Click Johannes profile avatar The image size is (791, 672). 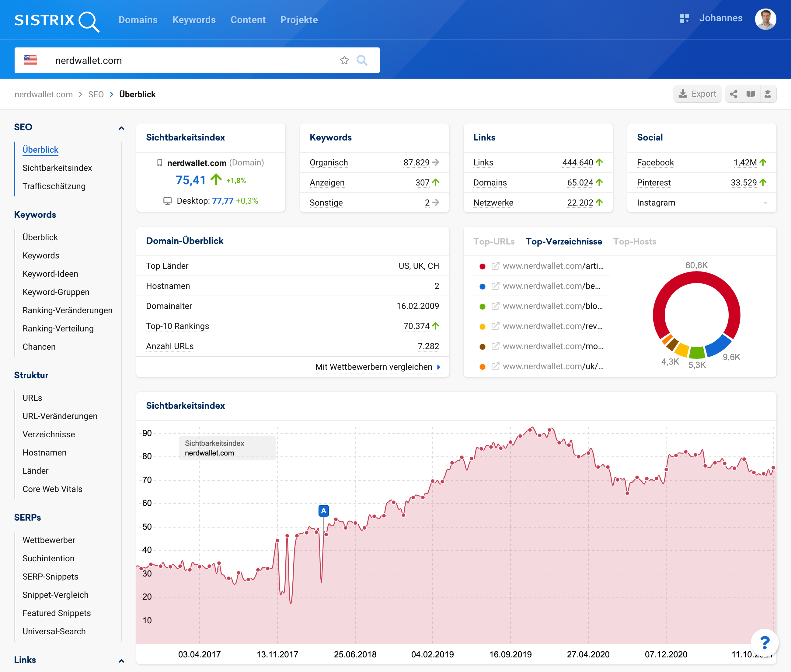(x=765, y=19)
